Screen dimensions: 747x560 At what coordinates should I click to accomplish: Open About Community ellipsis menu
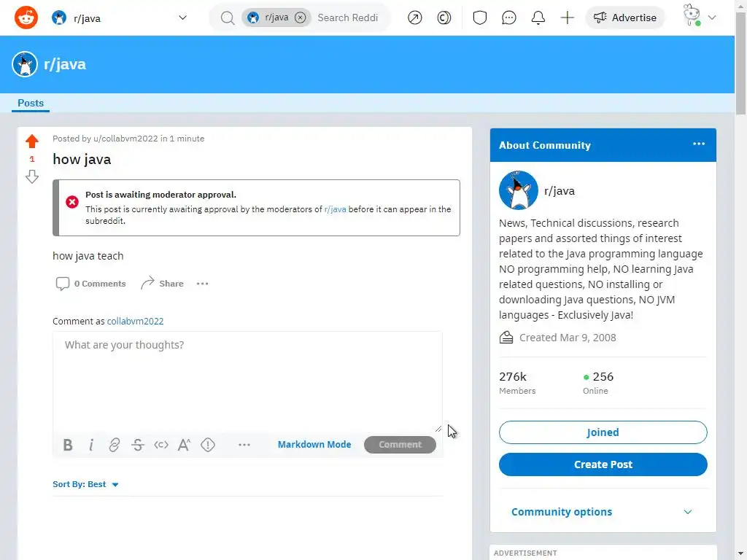tap(698, 144)
